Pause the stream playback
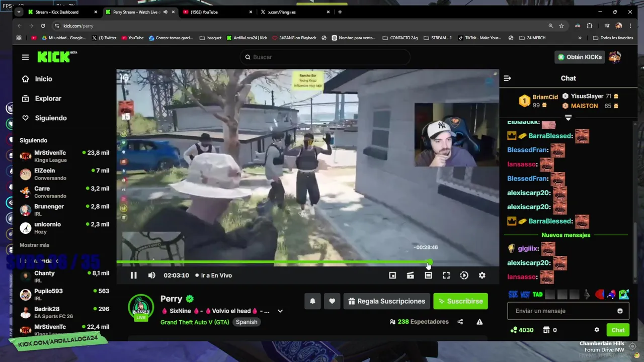This screenshot has height=362, width=644. 133,275
